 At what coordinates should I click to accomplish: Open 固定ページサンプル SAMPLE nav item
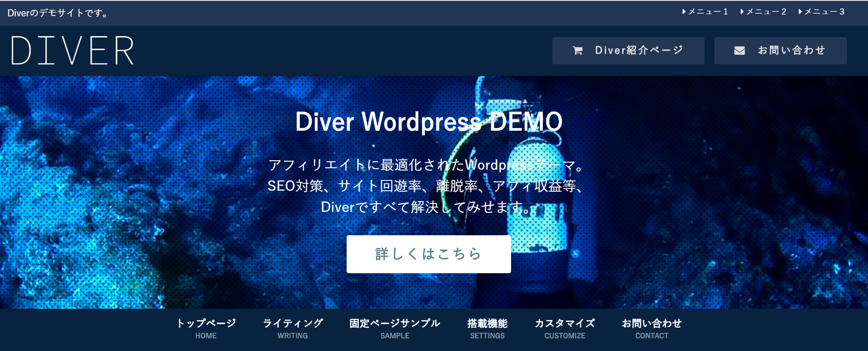point(394,329)
